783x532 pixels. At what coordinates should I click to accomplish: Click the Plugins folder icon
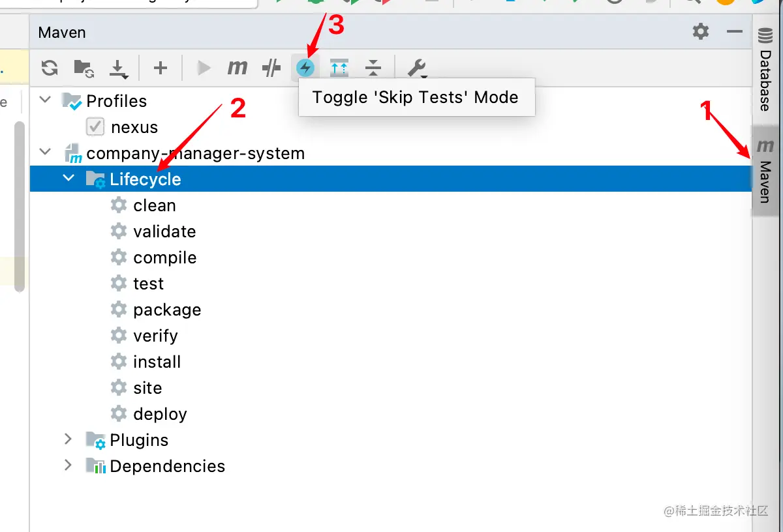pyautogui.click(x=96, y=440)
